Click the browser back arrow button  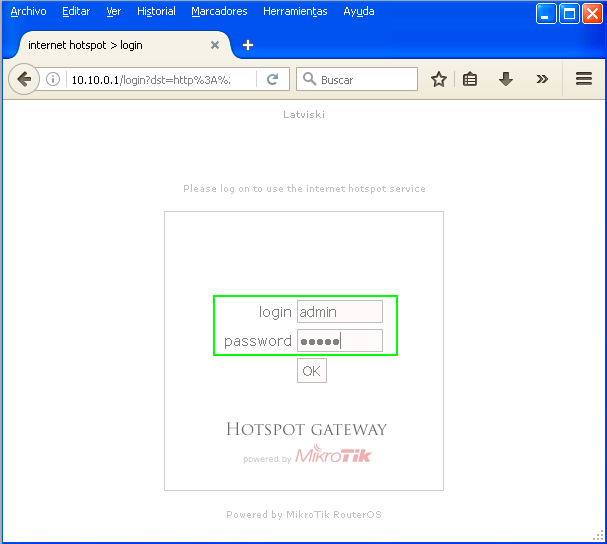23,79
